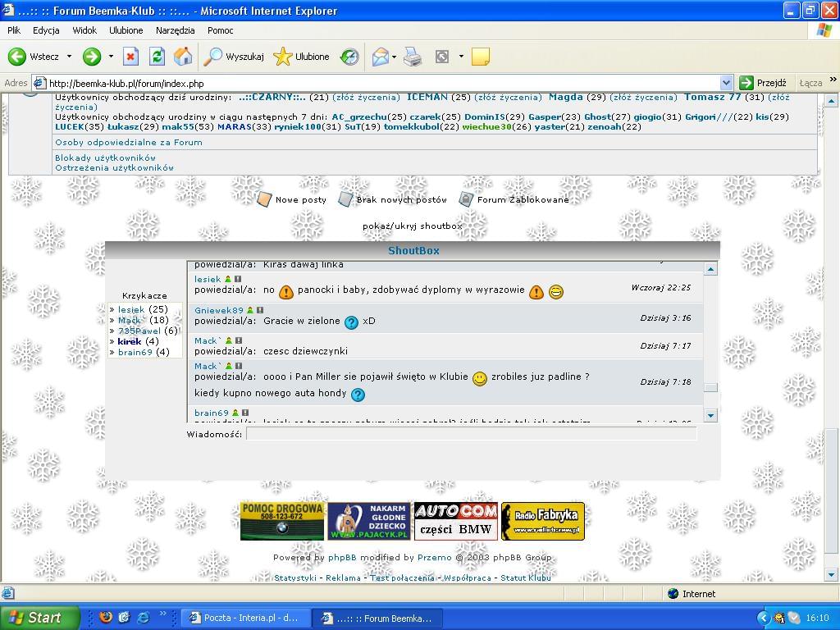Open Search (Wyszukaj) in the toolbar
The height and width of the screenshot is (630, 840).
click(x=234, y=57)
